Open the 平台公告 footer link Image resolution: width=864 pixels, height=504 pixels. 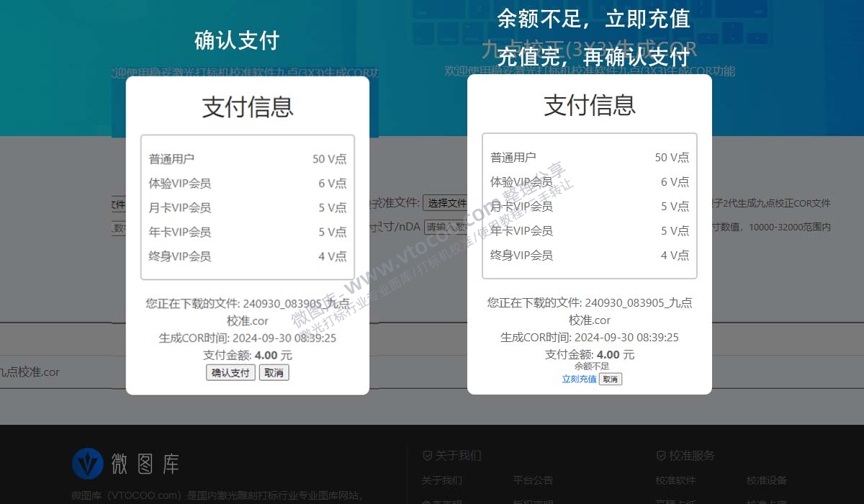pyautogui.click(x=534, y=480)
